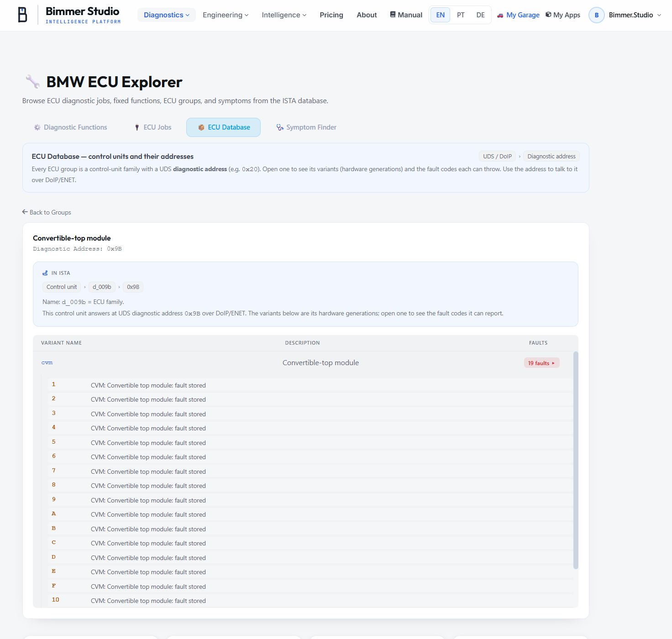This screenshot has width=672, height=639.
Task: Open the About page
Action: [367, 15]
